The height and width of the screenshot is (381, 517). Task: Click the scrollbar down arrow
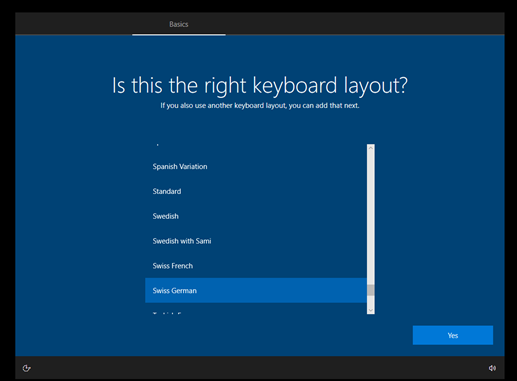(x=371, y=310)
